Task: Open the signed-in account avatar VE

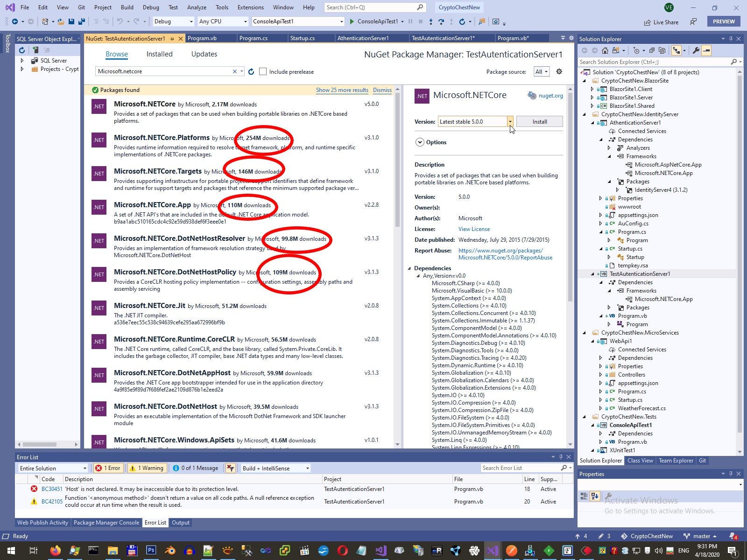Action: [x=669, y=7]
